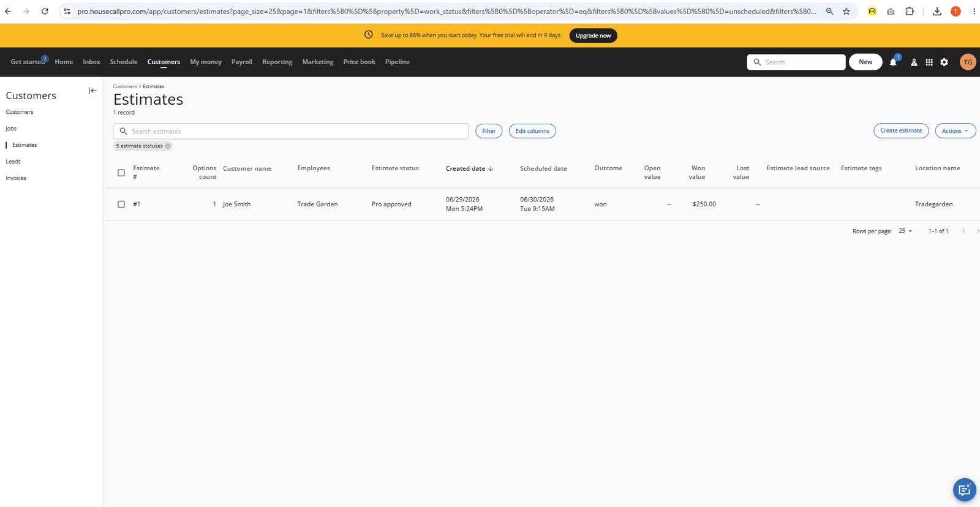Toggle the select-all estimates checkbox
This screenshot has width=980, height=507.
[x=121, y=173]
